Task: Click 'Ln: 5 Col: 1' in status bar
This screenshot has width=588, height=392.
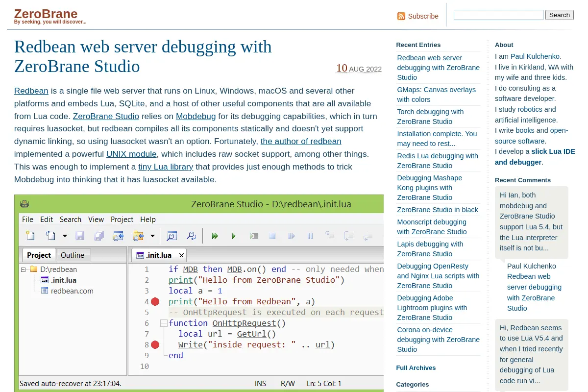Action: click(x=324, y=384)
